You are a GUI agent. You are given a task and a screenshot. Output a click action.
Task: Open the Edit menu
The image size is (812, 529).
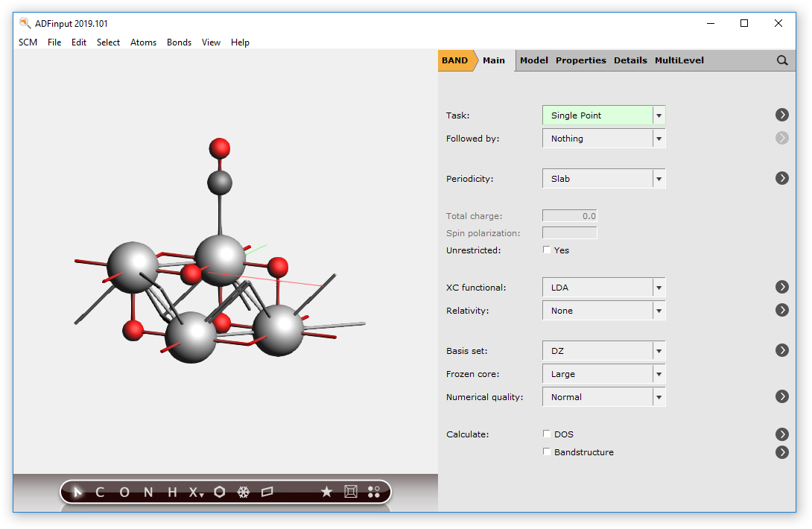79,42
